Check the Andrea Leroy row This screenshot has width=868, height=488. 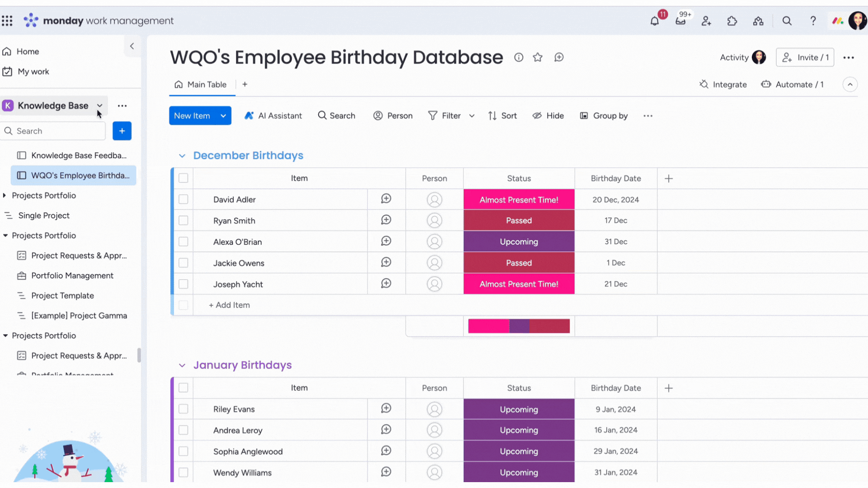click(183, 430)
